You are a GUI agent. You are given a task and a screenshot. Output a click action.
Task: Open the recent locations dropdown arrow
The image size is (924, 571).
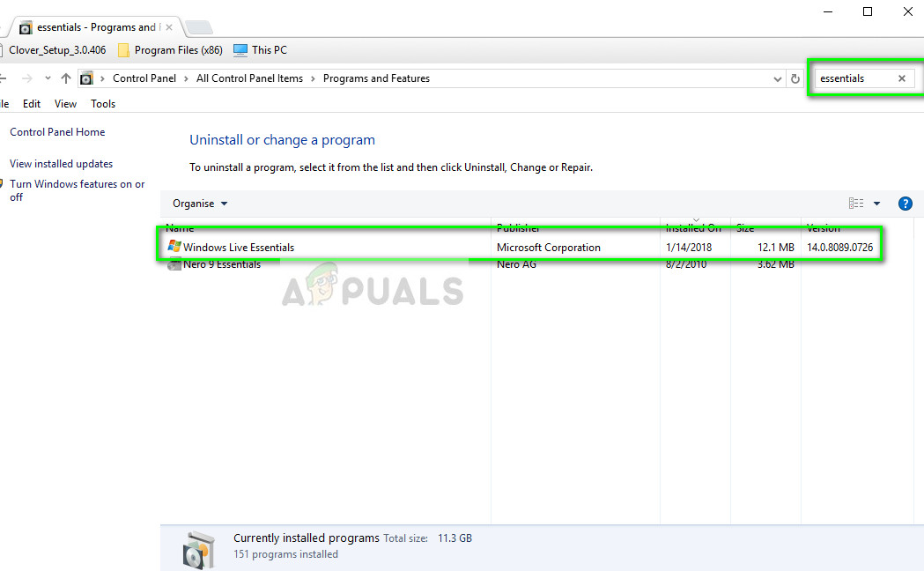(48, 78)
